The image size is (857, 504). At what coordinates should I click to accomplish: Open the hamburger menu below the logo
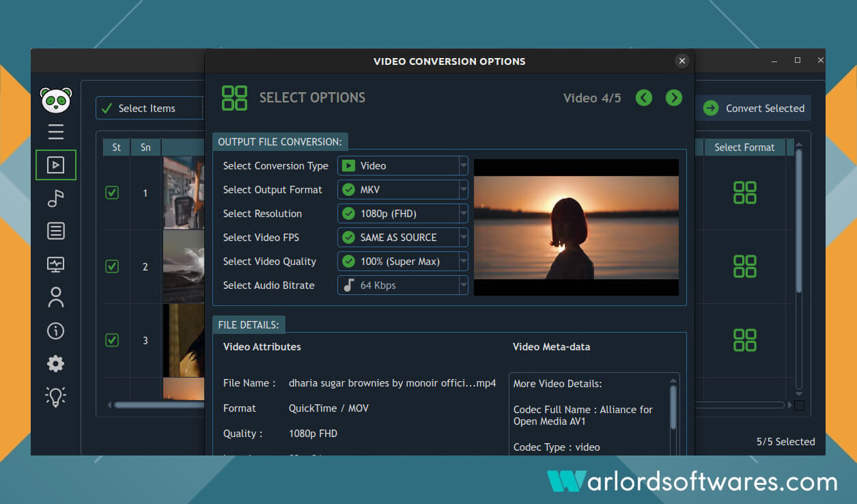pos(55,132)
